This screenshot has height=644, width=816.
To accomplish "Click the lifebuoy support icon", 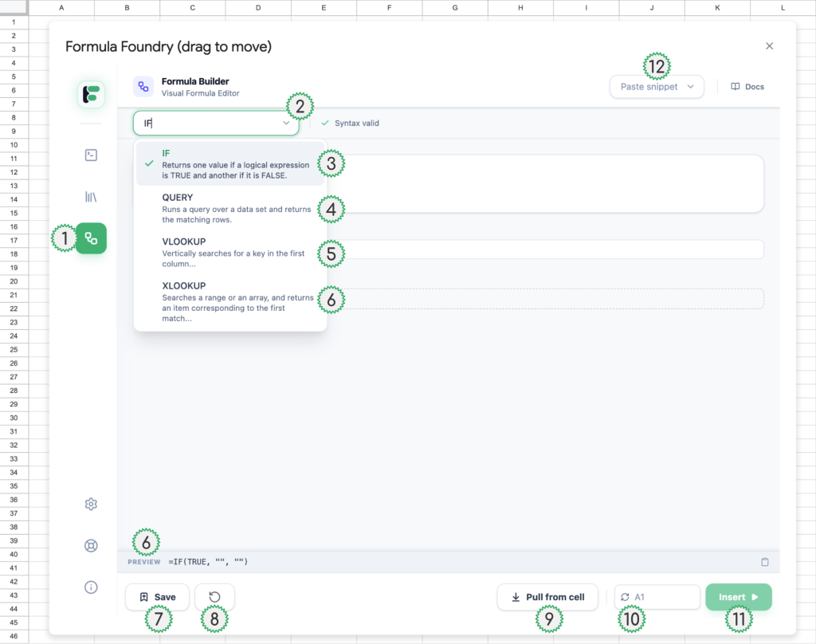I will coord(91,546).
